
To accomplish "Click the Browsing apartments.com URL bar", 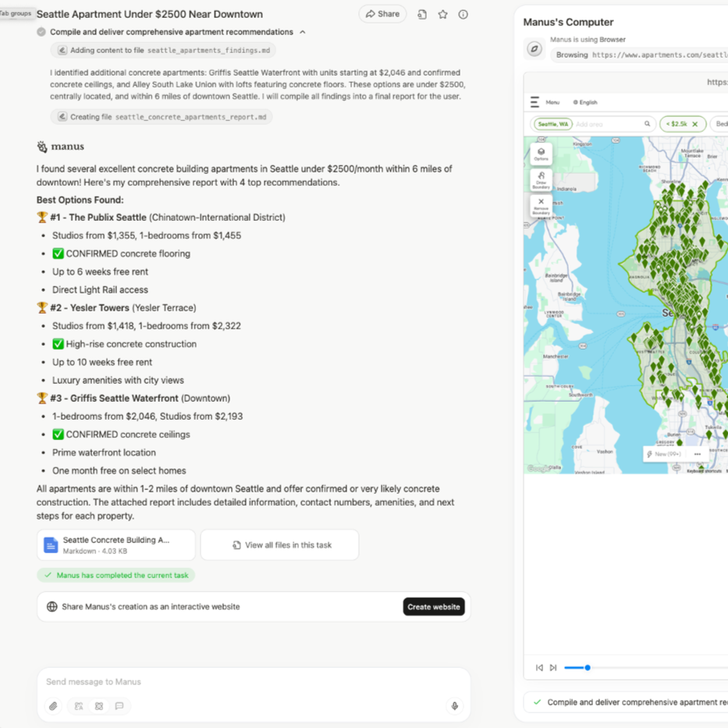I will 639,55.
